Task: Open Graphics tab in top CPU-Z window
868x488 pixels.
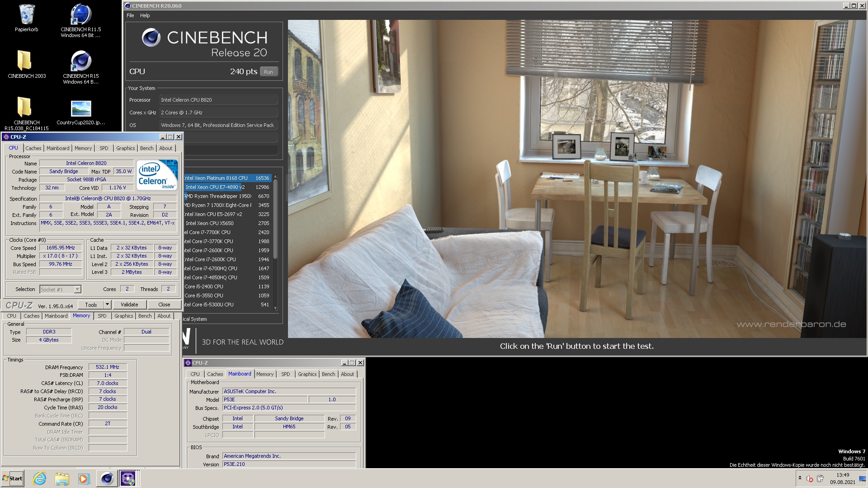Action: pyautogui.click(x=125, y=148)
